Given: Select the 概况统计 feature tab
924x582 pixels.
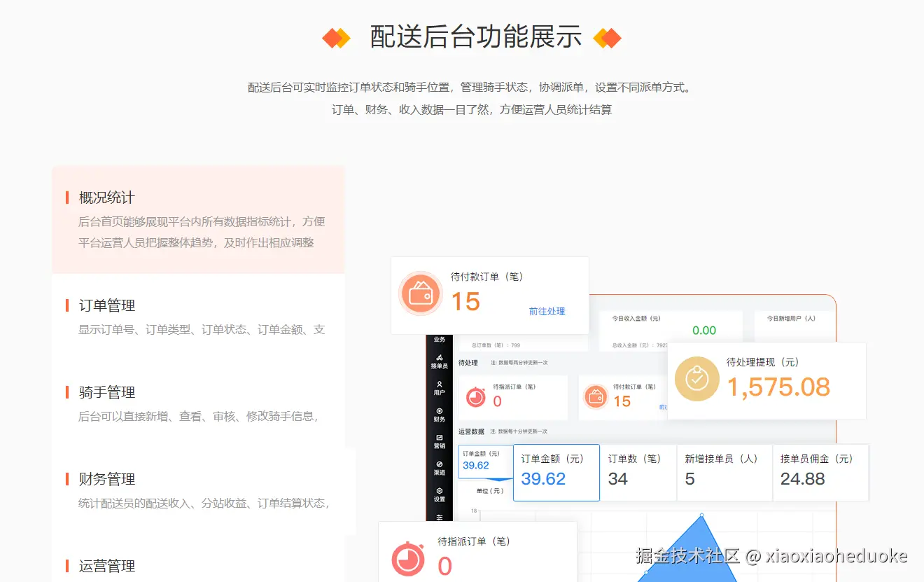Looking at the screenshot, I should pyautogui.click(x=198, y=220).
